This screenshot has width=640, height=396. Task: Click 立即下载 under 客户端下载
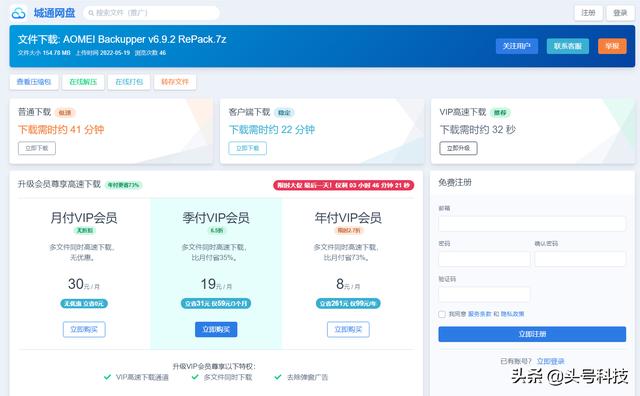pyautogui.click(x=248, y=148)
